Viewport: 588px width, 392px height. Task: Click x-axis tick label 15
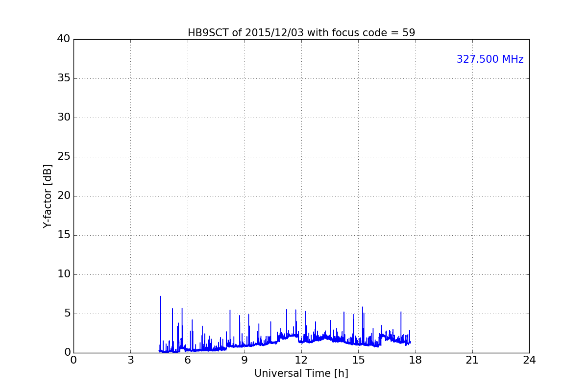pos(358,360)
